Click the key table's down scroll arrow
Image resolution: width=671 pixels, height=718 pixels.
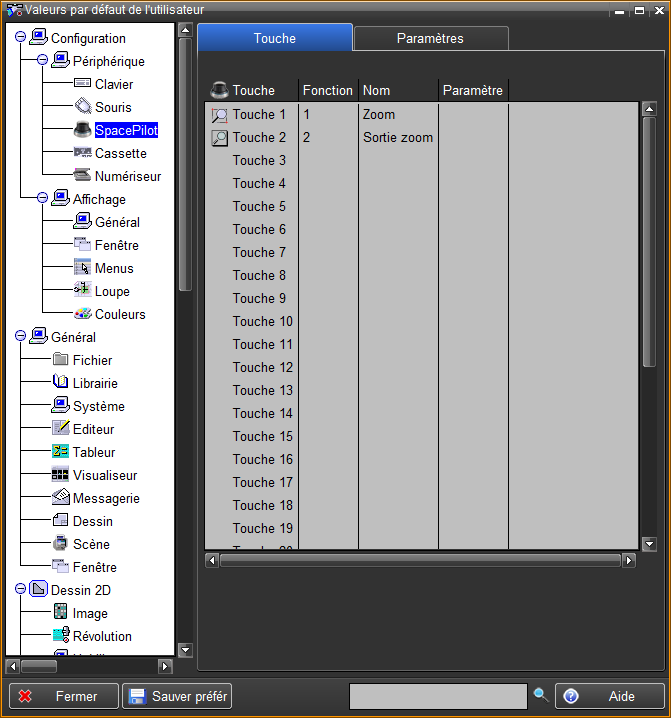pyautogui.click(x=649, y=544)
